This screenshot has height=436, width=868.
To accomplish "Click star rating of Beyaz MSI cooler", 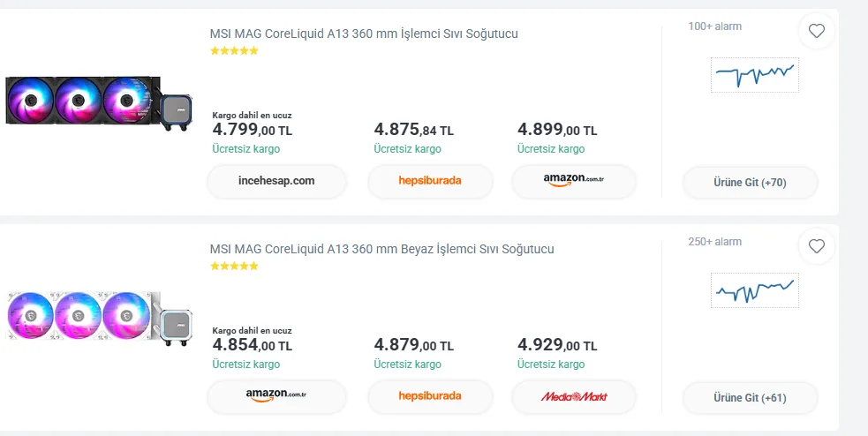I will click(x=234, y=266).
